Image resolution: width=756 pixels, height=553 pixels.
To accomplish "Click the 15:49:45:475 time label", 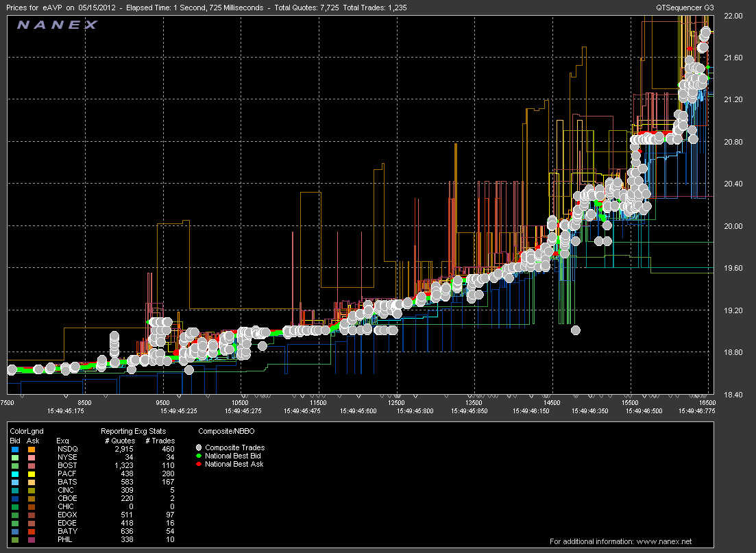I will [x=302, y=411].
